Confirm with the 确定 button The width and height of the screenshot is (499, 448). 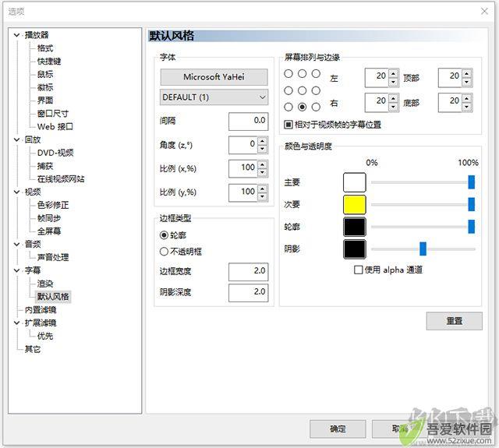pos(338,429)
